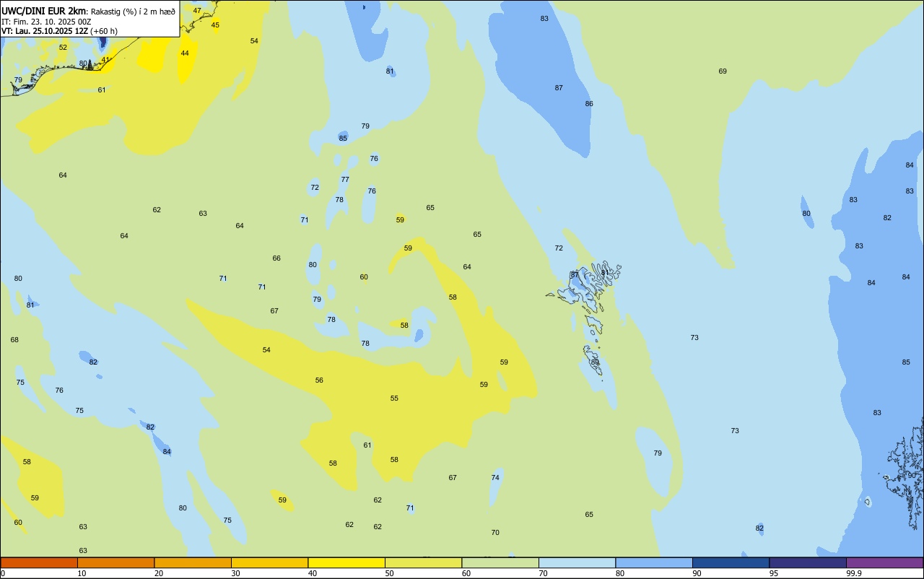Image resolution: width=924 pixels, height=579 pixels.
Task: Click the humidity value 56
Action: 319,380
